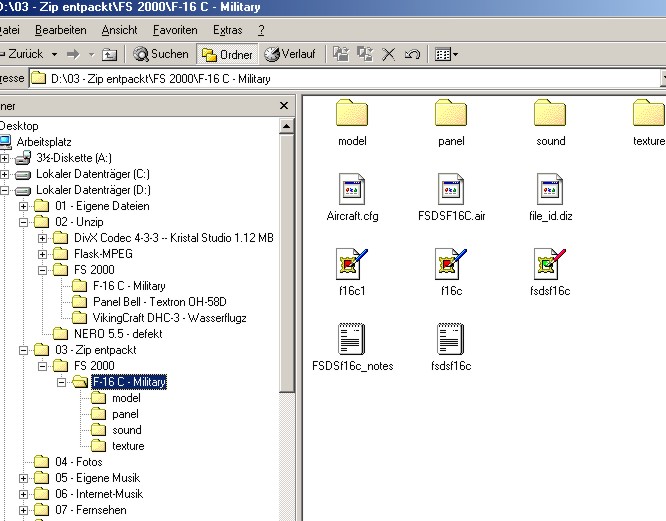
Task: Collapse the Lokaler Datenträger (D:) node
Action: click(4, 191)
